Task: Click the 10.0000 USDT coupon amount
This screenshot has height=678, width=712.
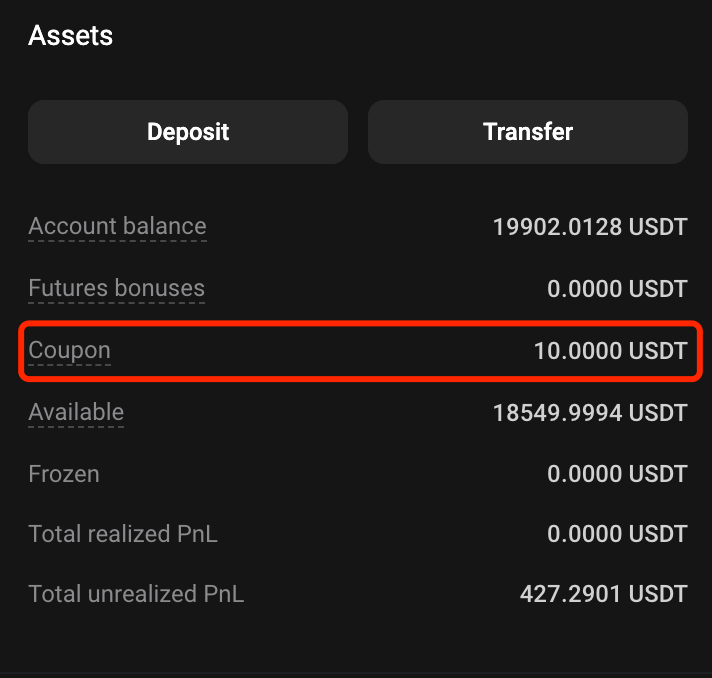Action: click(610, 351)
